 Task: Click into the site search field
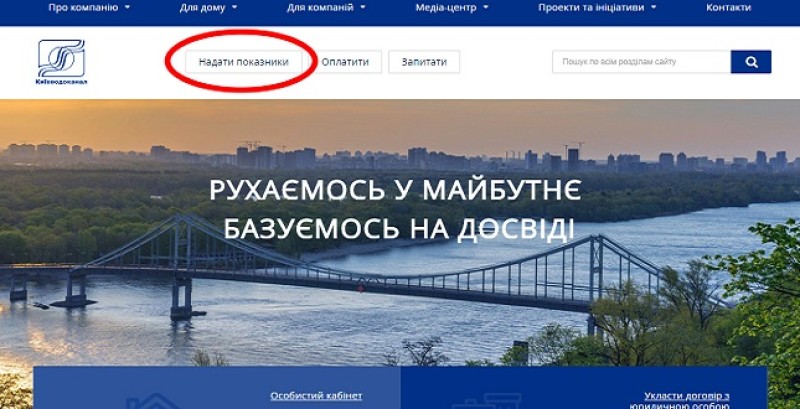tap(641, 62)
